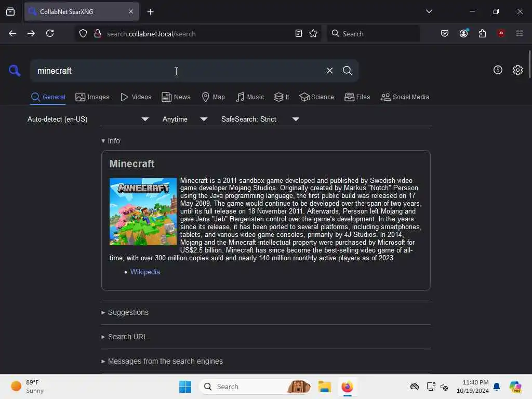Expand the Suggestions section
This screenshot has width=532, height=399.
[x=125, y=312]
